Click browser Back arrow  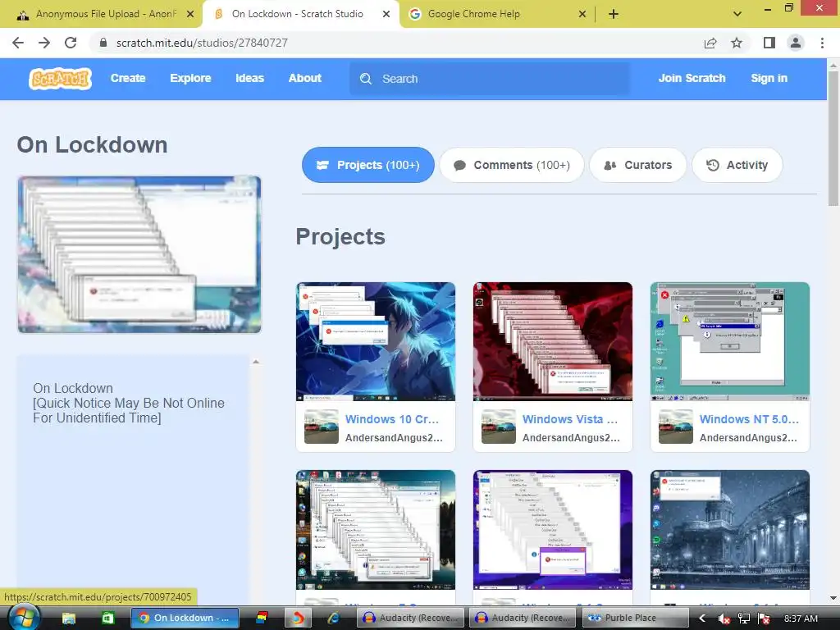pos(18,43)
